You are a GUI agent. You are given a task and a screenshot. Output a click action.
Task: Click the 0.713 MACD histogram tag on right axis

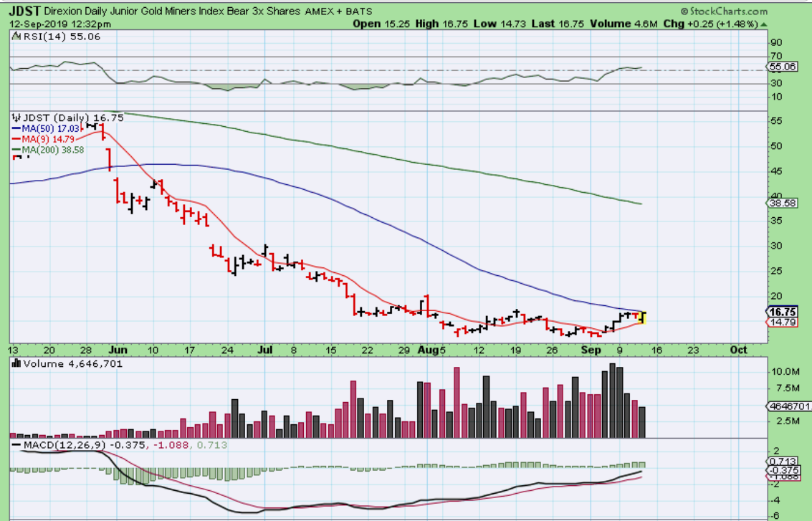(781, 462)
